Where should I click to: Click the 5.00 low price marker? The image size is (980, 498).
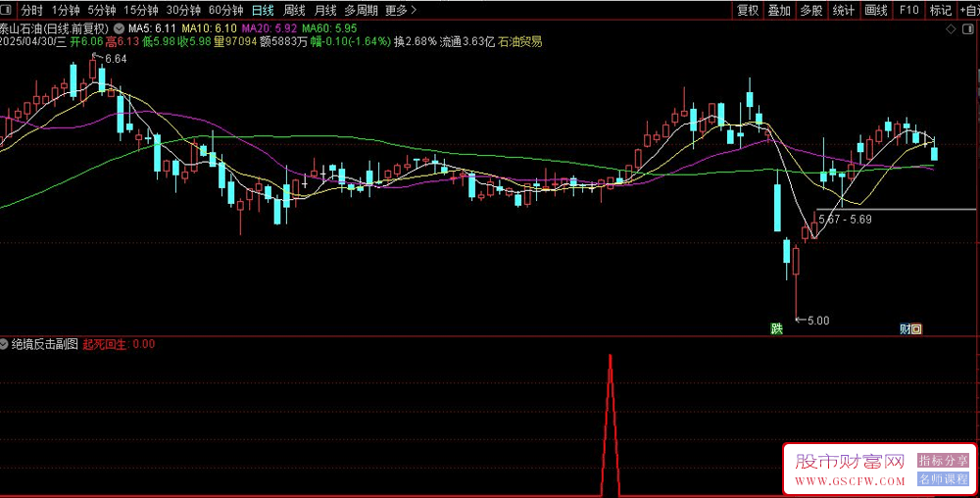tap(818, 321)
